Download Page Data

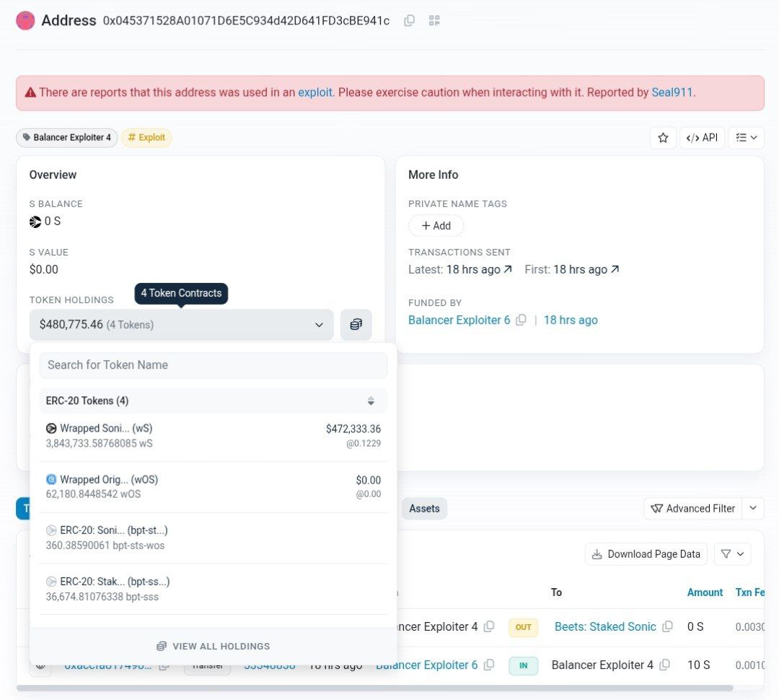[646, 554]
